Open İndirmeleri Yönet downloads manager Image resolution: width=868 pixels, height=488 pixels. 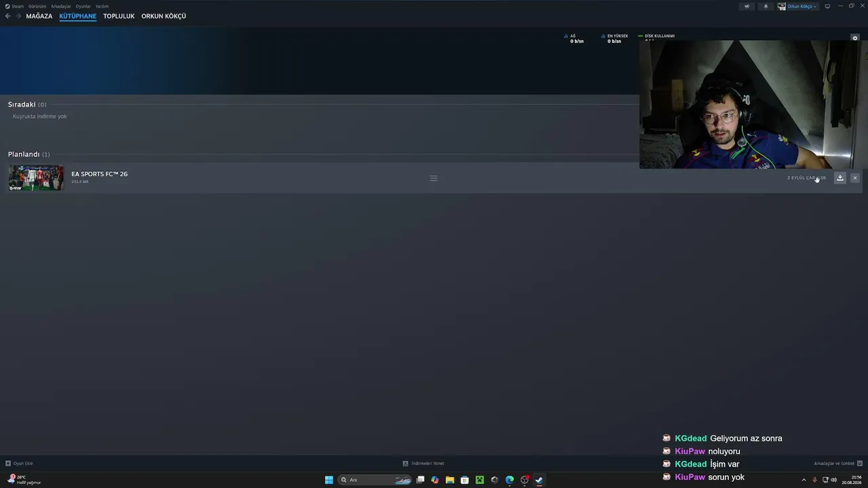(424, 464)
